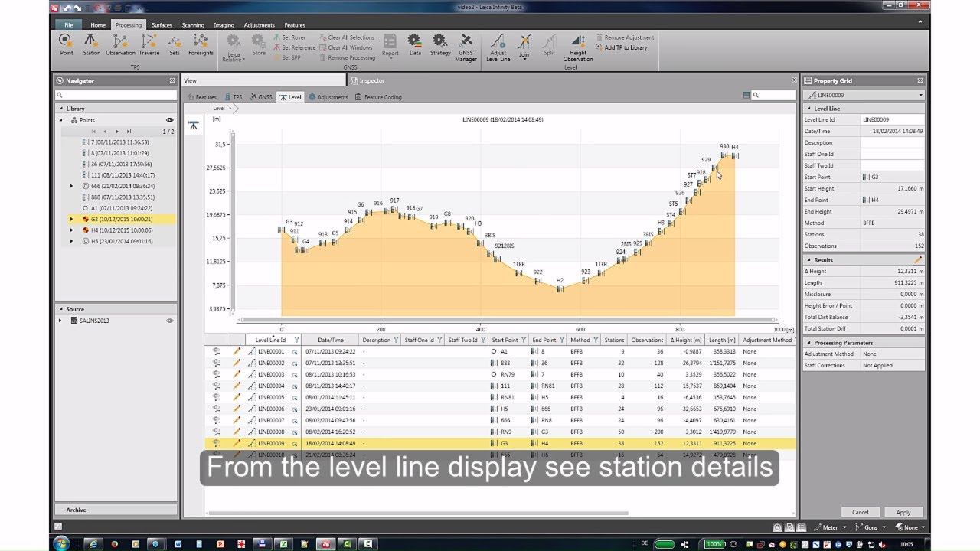Click Adjust Level Line tool
The image size is (980, 551).
point(498,47)
